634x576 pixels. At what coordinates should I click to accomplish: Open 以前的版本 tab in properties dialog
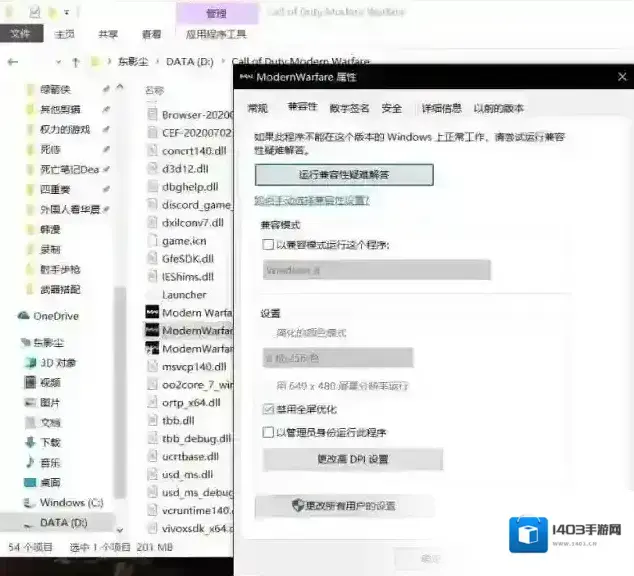tap(499, 108)
